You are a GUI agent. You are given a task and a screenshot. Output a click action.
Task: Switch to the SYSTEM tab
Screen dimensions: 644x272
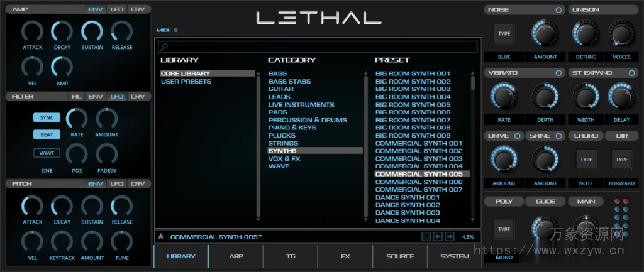coord(455,256)
